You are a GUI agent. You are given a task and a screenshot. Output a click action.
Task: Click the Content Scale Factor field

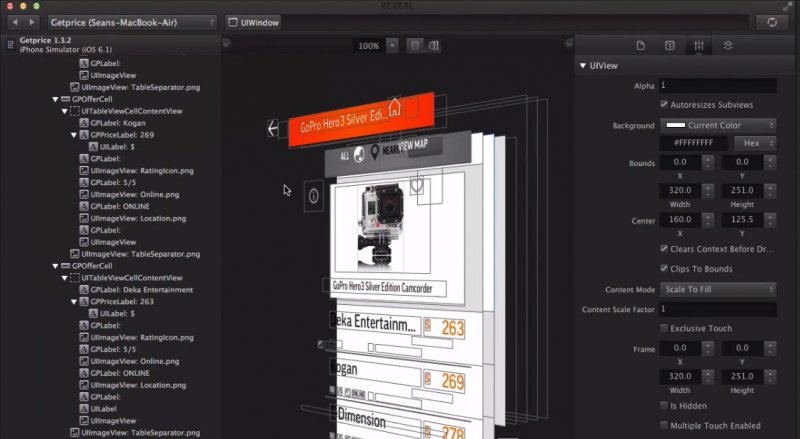[x=718, y=309]
